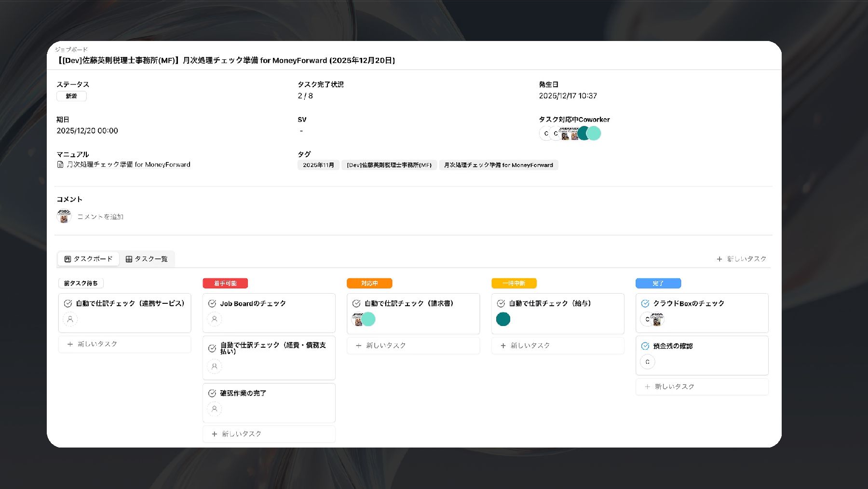Add new task in 完了 column
The image size is (868, 489).
pos(702,387)
